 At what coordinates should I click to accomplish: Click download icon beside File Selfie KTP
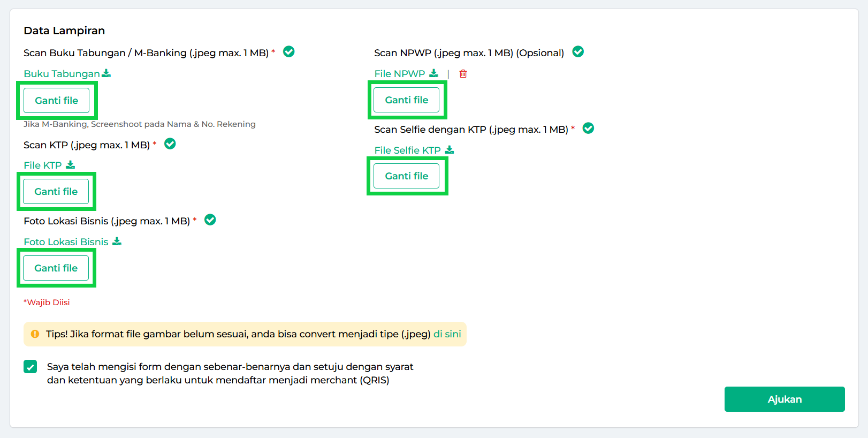(x=450, y=150)
